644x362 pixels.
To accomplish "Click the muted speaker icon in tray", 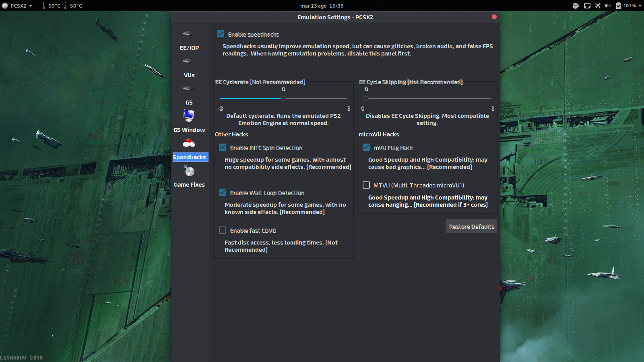I will (608, 6).
